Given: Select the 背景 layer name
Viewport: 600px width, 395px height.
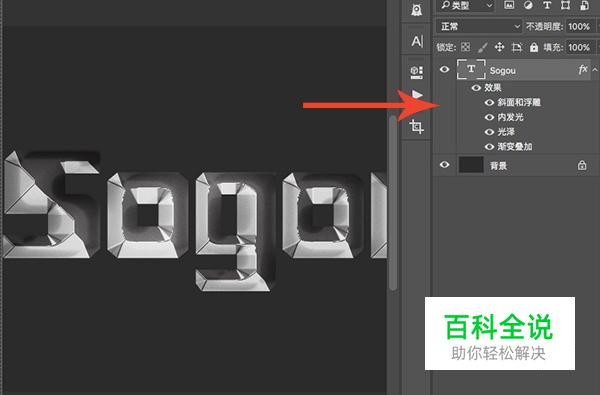Looking at the screenshot, I should pyautogui.click(x=498, y=166).
